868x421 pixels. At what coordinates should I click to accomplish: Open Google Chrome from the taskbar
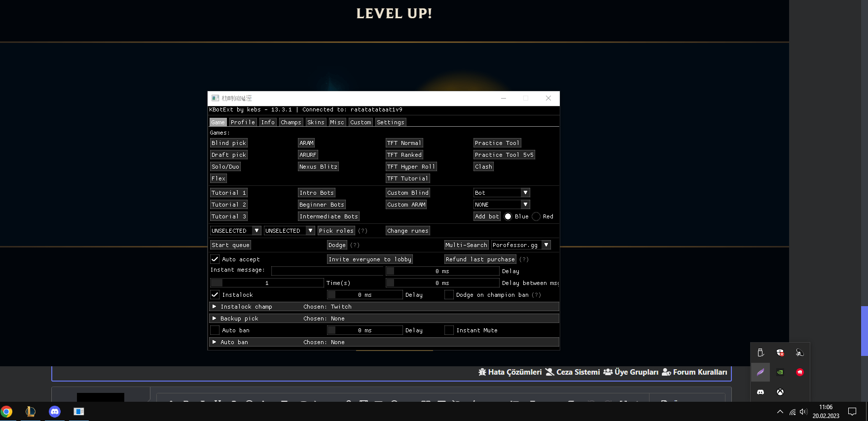coord(6,412)
